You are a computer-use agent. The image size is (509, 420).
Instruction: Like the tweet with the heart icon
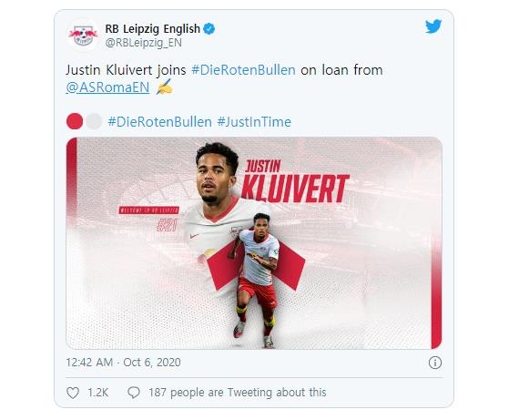73,393
